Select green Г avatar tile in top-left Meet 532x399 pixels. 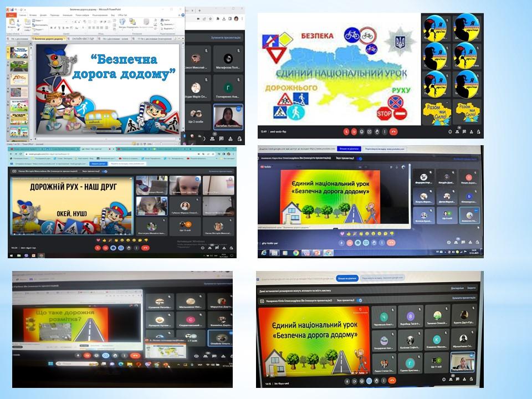tap(228, 88)
